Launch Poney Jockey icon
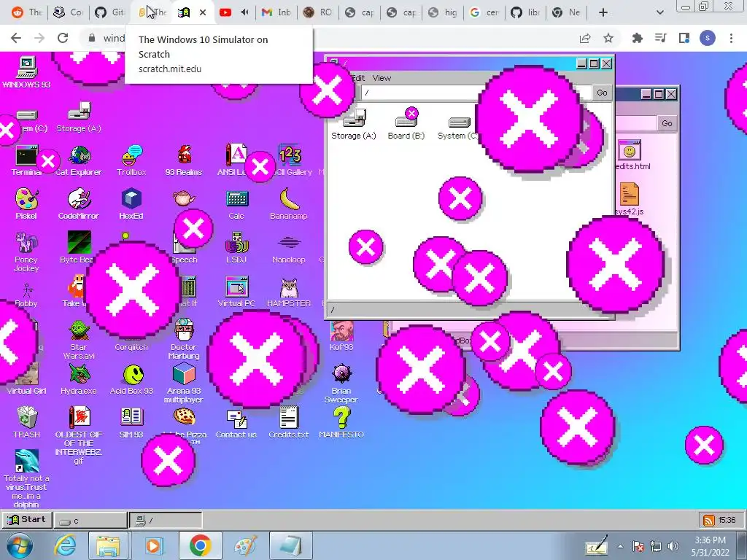Viewport: 747px width, 560px height. pyautogui.click(x=26, y=252)
